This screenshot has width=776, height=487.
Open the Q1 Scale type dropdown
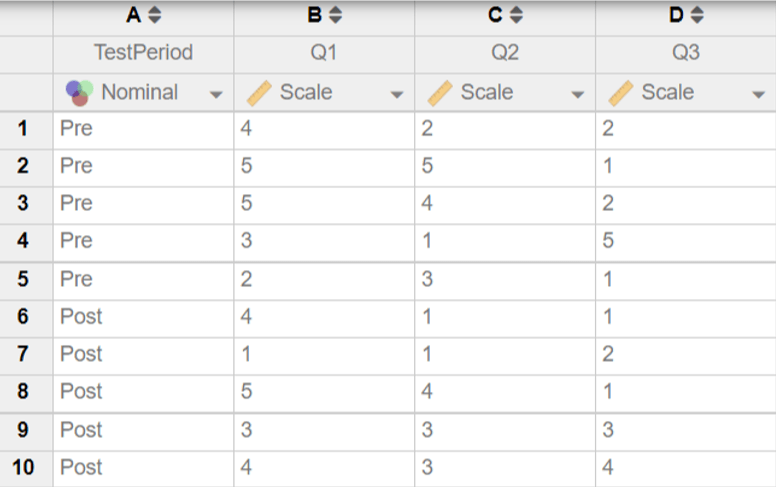[397, 94]
